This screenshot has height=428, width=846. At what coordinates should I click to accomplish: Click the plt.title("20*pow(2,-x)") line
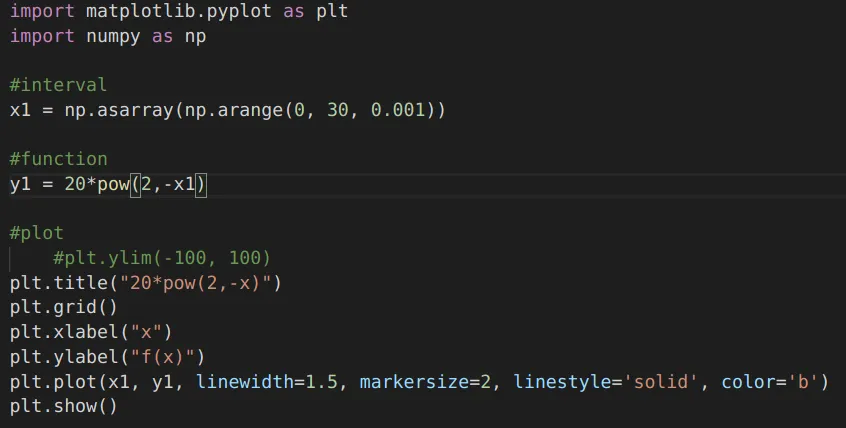point(146,283)
